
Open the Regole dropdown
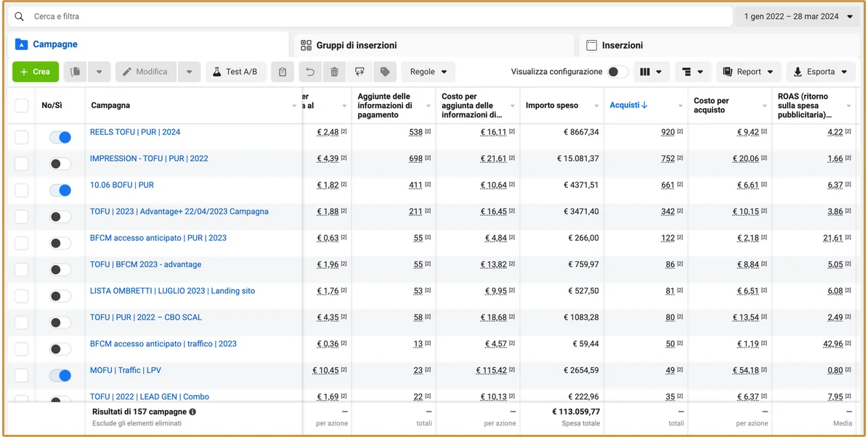[x=429, y=72]
